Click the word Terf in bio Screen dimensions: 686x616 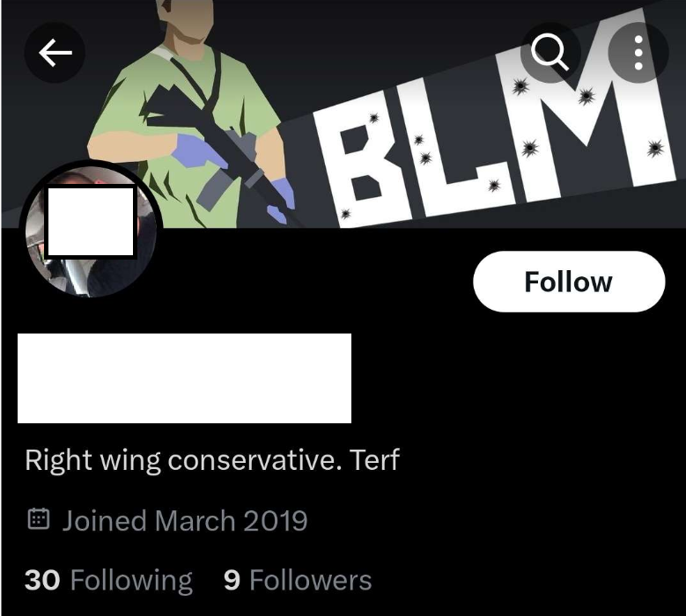tap(375, 460)
